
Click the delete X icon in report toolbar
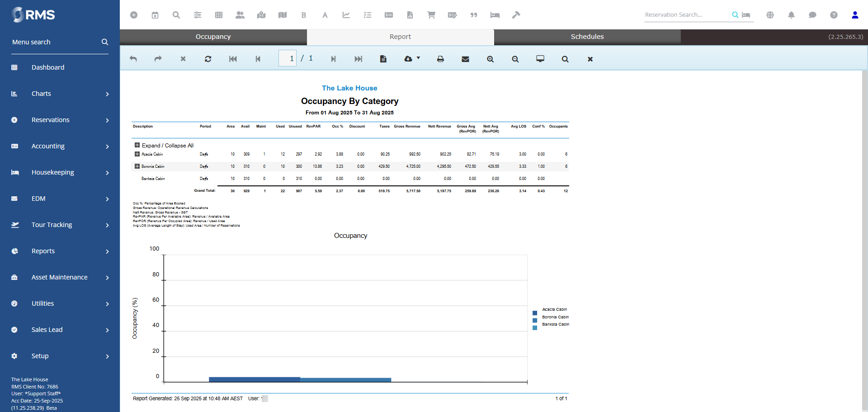point(183,59)
